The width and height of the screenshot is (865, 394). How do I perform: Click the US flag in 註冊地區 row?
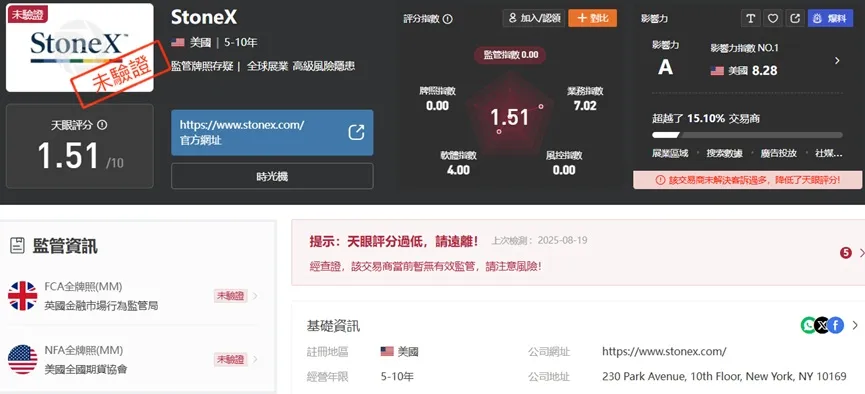coord(387,352)
